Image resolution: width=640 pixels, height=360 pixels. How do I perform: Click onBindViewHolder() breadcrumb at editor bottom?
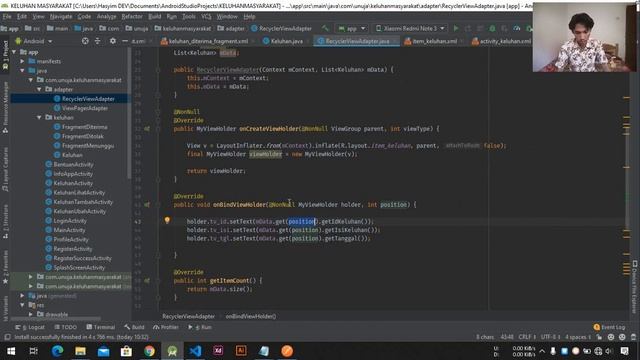[251, 316]
